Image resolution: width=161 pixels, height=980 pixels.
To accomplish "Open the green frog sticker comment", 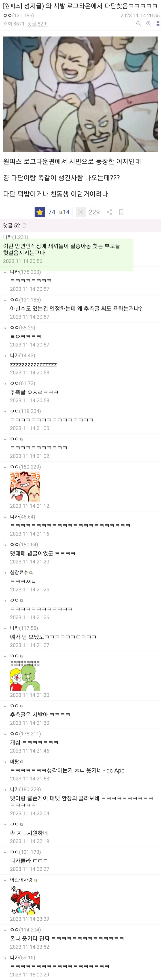I will (x=25, y=676).
